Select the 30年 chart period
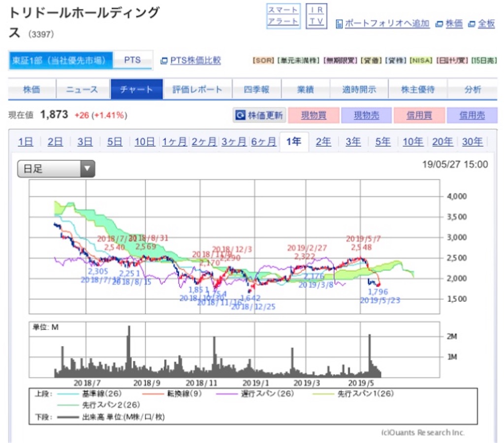The image size is (504, 443). point(472,142)
